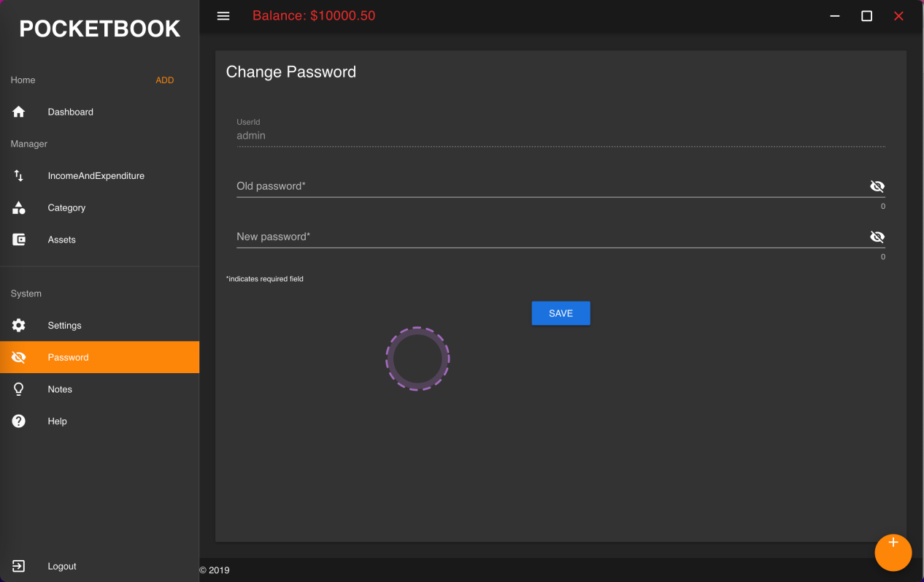The height and width of the screenshot is (582, 924).
Task: Click the Notes lightbulb icon
Action: click(19, 389)
